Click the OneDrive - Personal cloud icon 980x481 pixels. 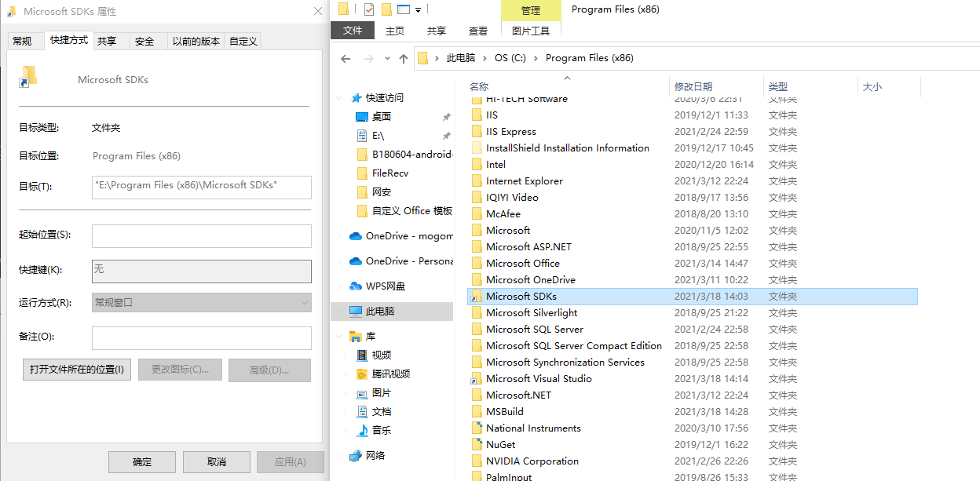point(354,262)
